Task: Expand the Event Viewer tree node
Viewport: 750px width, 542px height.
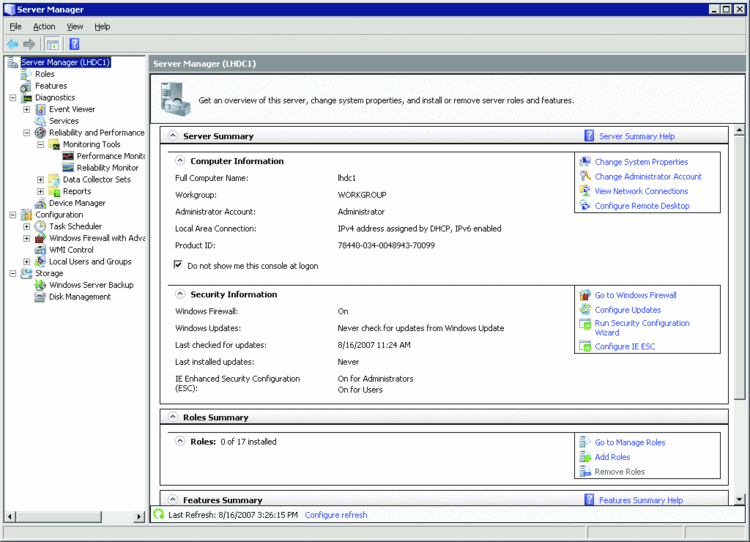Action: [27, 109]
